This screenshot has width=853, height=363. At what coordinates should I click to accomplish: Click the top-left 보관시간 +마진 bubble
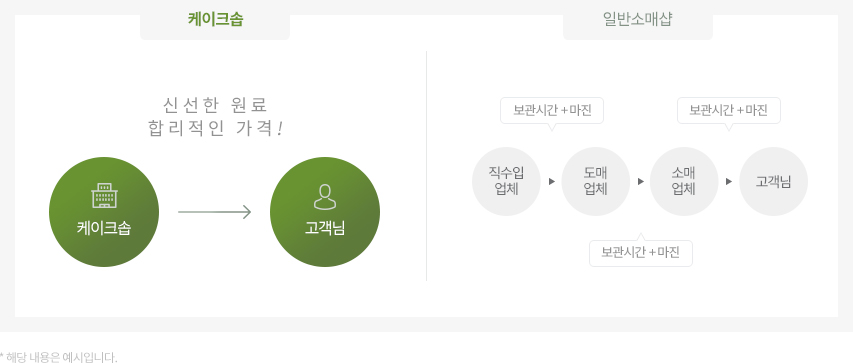[x=552, y=110]
